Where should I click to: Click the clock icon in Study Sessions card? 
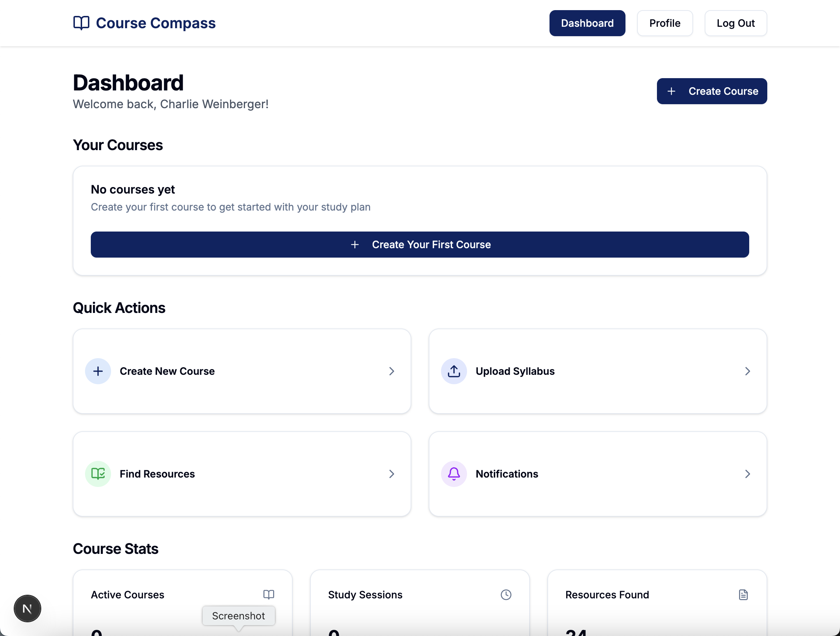(506, 594)
